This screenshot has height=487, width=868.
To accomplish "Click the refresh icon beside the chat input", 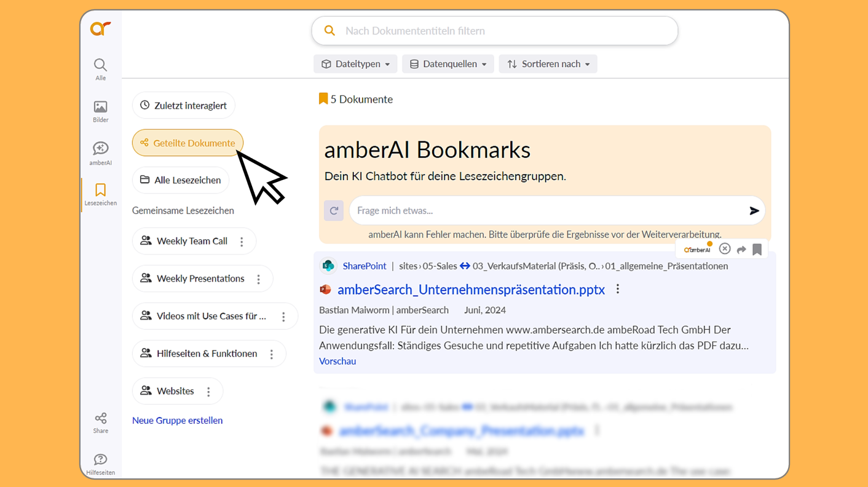I will coord(334,210).
